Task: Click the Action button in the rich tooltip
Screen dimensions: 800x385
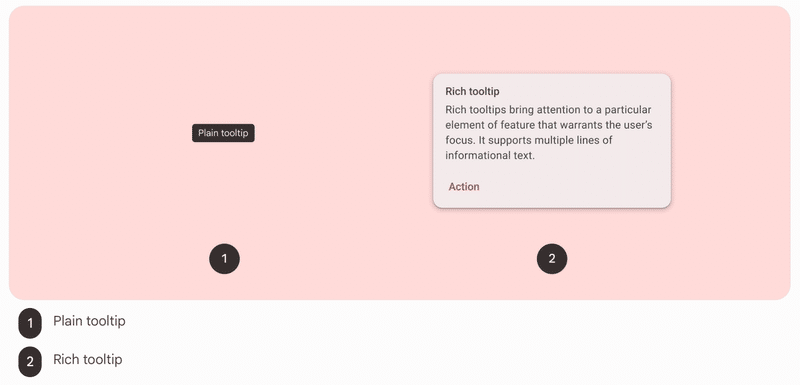Action: click(464, 187)
